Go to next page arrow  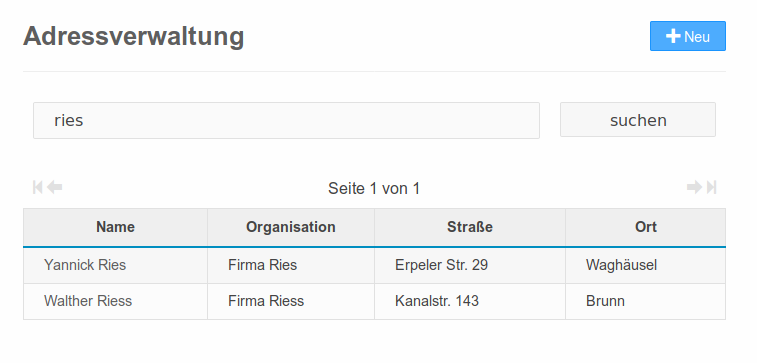coord(694,187)
